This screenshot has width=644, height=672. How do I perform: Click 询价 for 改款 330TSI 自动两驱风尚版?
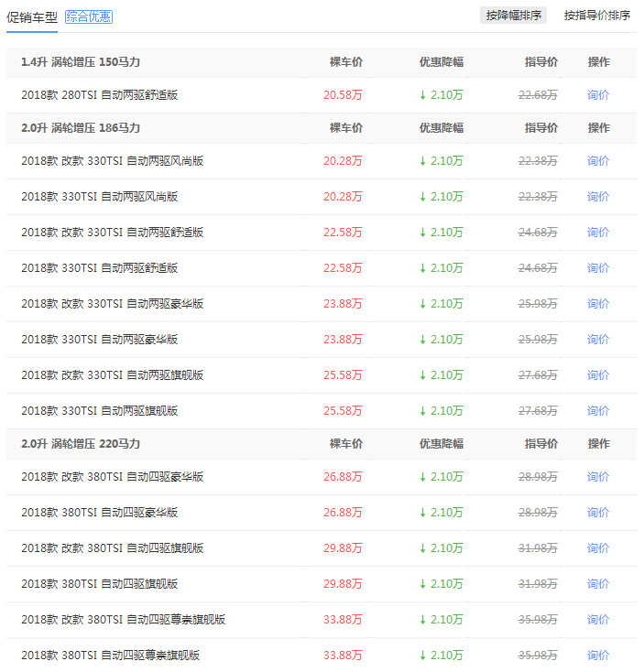[598, 160]
